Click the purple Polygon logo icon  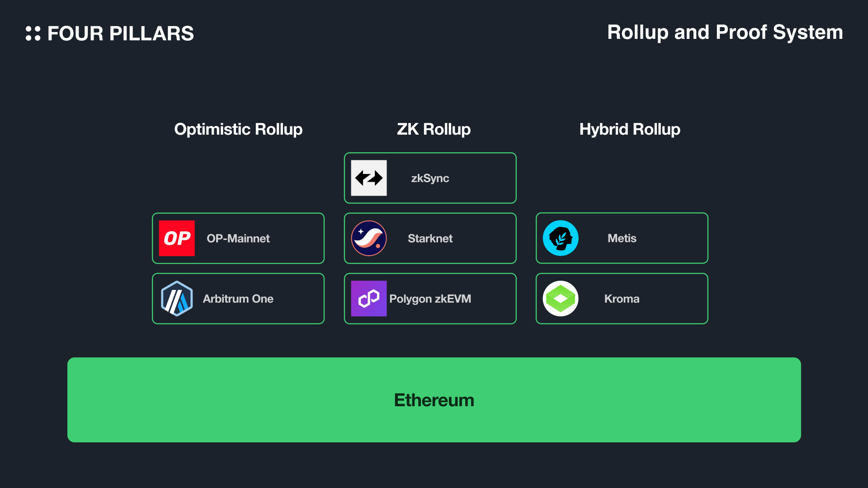click(x=369, y=299)
